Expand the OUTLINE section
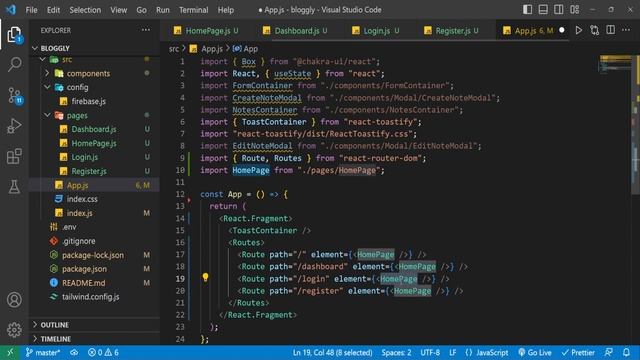Viewport: 640px width, 360px height. pos(35,324)
